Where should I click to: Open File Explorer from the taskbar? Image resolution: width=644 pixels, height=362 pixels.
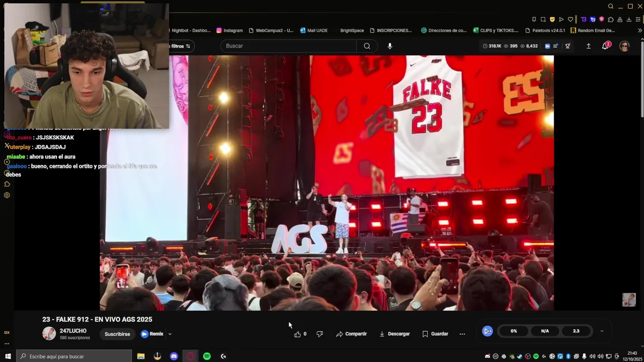click(141, 356)
